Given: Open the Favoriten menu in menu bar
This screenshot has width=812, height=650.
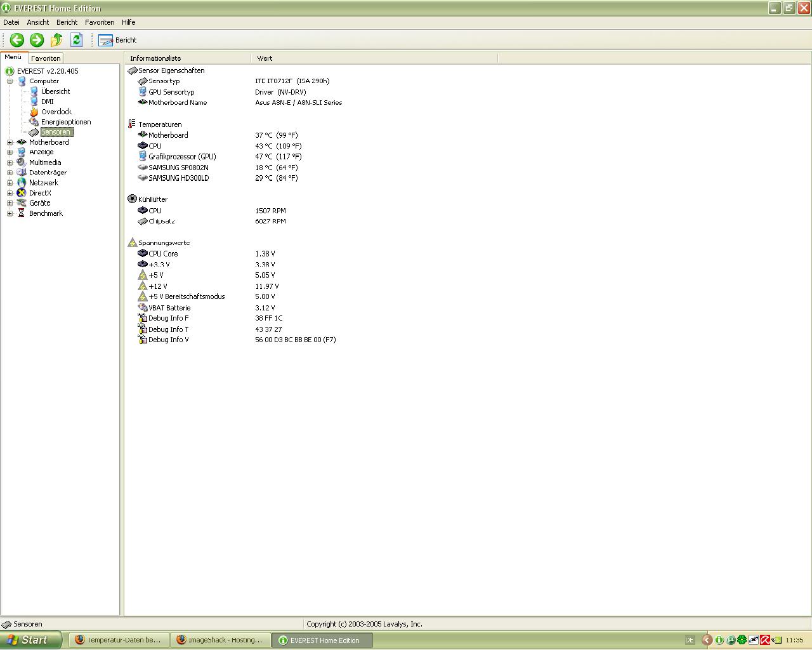Looking at the screenshot, I should (100, 22).
